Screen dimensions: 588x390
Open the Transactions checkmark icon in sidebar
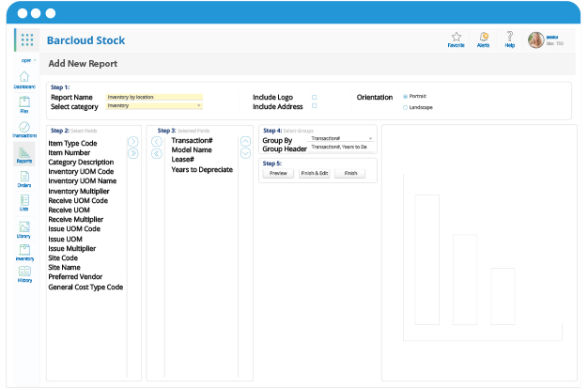point(24,127)
